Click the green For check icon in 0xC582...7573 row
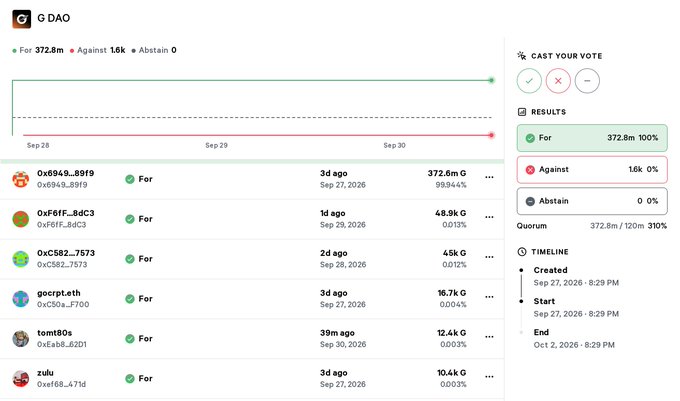This screenshot has height=401, width=680. (130, 259)
